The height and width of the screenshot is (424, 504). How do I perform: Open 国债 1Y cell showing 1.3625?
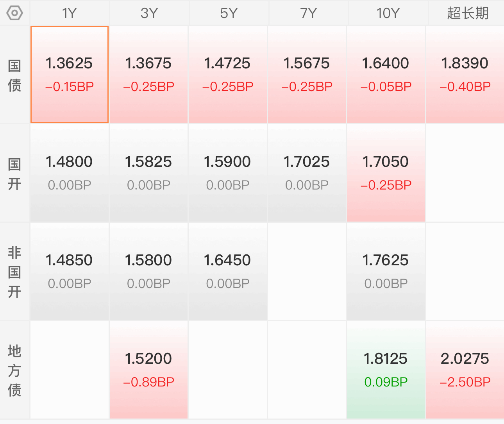(x=70, y=75)
